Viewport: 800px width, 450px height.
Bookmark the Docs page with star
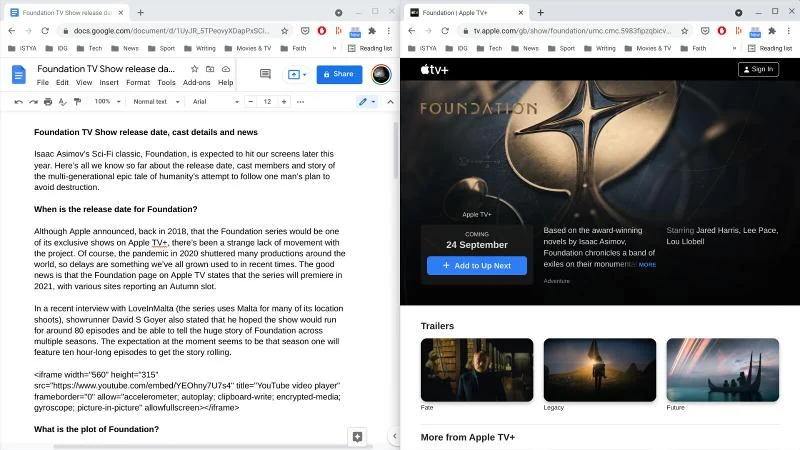(284, 31)
